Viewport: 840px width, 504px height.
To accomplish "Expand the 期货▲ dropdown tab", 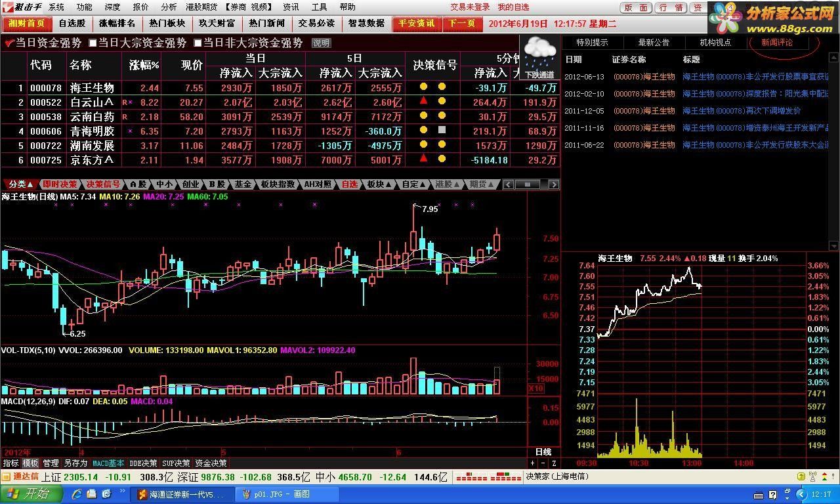I will (x=482, y=184).
